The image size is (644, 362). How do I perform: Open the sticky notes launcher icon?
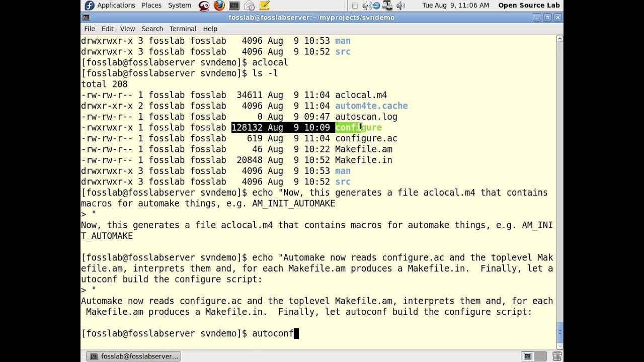(x=265, y=6)
